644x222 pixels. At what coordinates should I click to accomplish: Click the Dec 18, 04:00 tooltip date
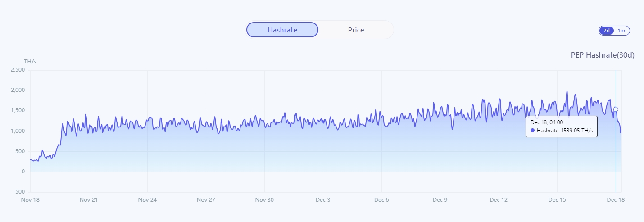[547, 122]
